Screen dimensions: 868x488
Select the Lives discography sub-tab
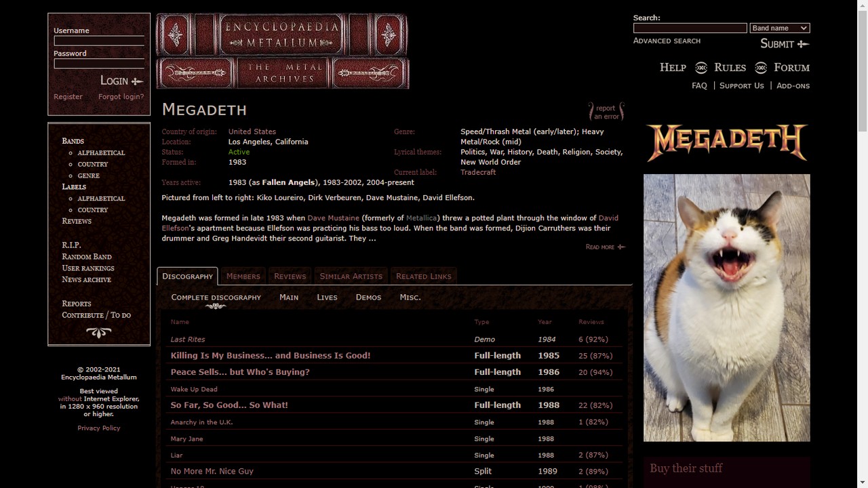click(x=327, y=298)
